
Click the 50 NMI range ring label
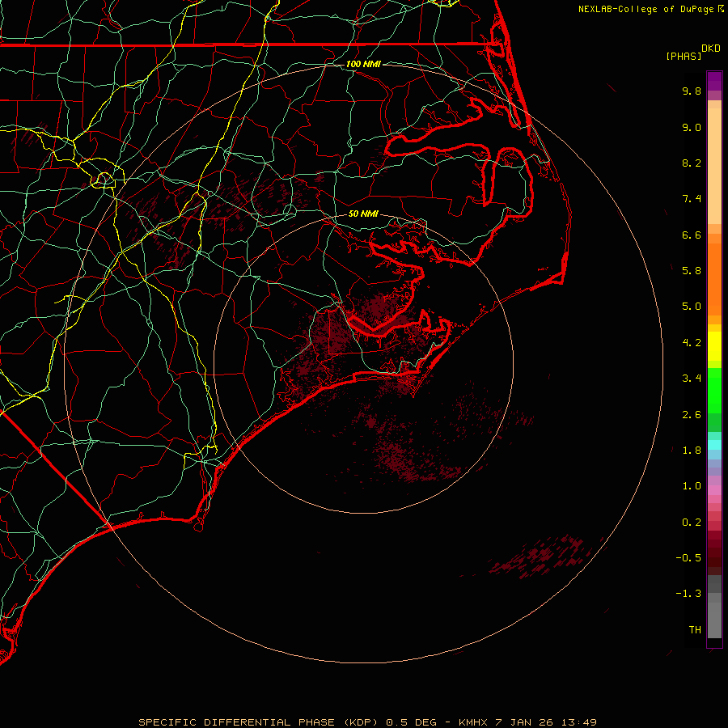363,214
